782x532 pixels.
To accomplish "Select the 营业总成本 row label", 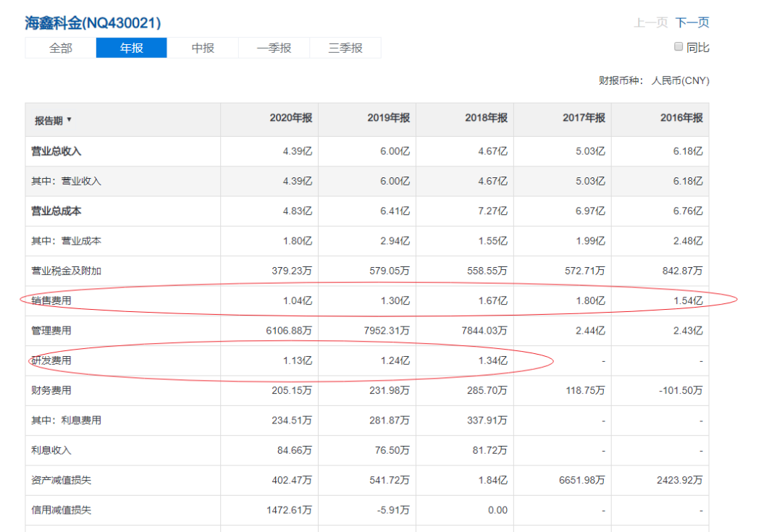I will coord(56,211).
